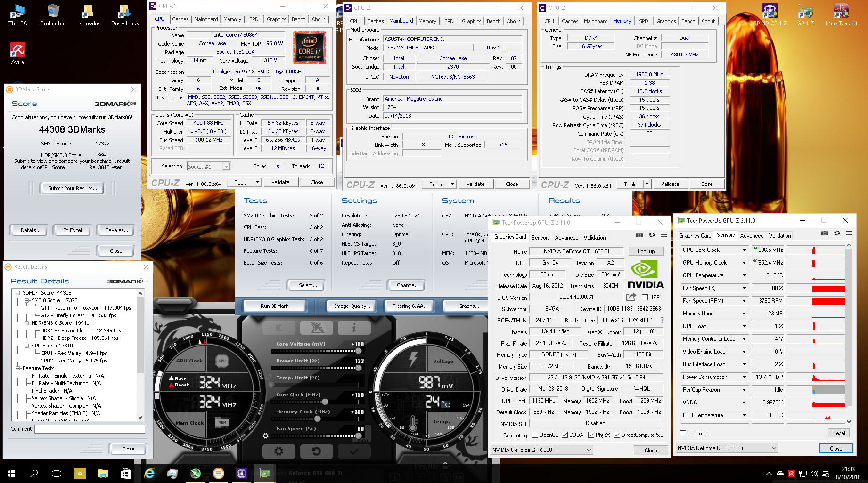Switch to Advanced tab in GPU-Z Graphics Card window
Image resolution: width=868 pixels, height=483 pixels.
tap(566, 238)
